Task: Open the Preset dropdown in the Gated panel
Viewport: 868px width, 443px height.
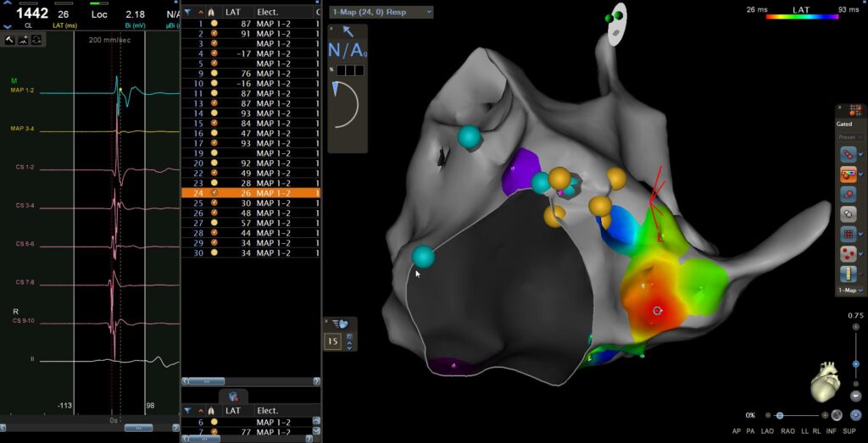Action: point(850,137)
